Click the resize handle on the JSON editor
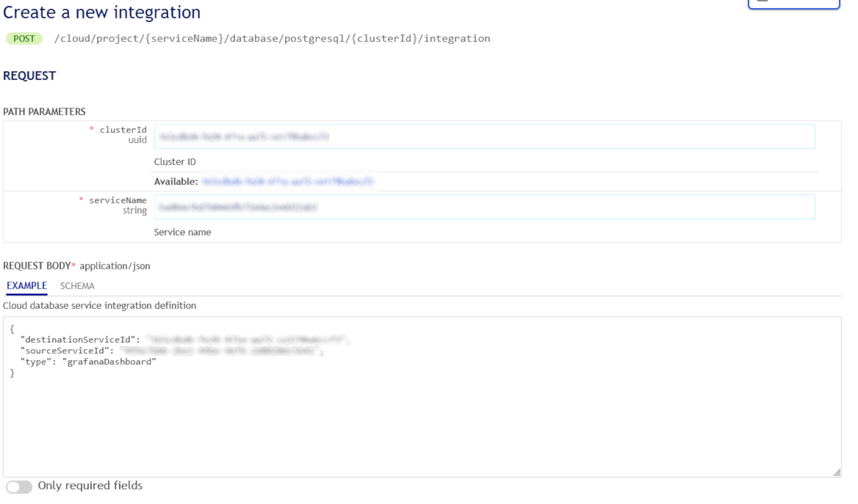This screenshot has height=504, width=858. pos(837,472)
